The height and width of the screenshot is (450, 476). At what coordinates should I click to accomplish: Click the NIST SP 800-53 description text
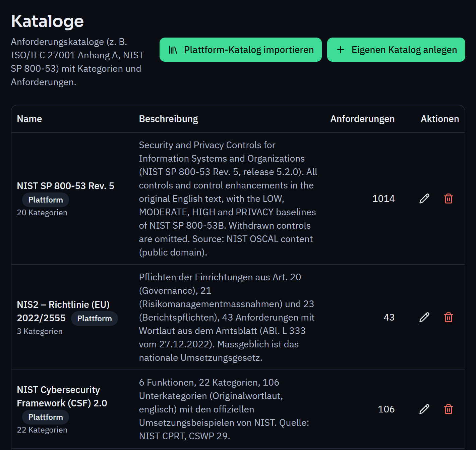228,199
